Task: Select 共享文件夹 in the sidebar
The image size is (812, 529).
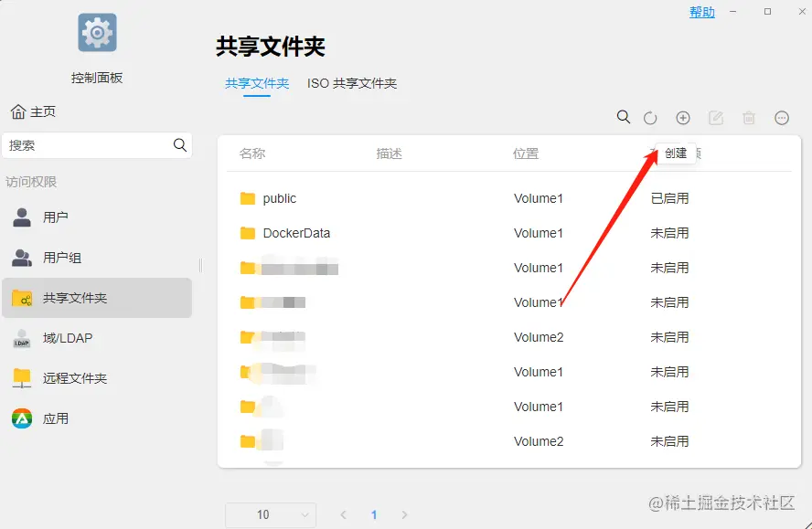Action: pyautogui.click(x=97, y=298)
